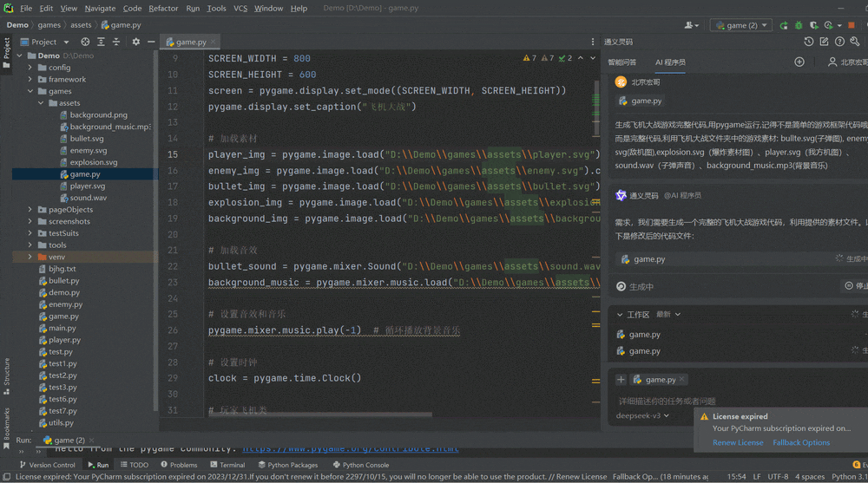Open the game (2) run configuration dropdown
868x483 pixels.
point(740,25)
